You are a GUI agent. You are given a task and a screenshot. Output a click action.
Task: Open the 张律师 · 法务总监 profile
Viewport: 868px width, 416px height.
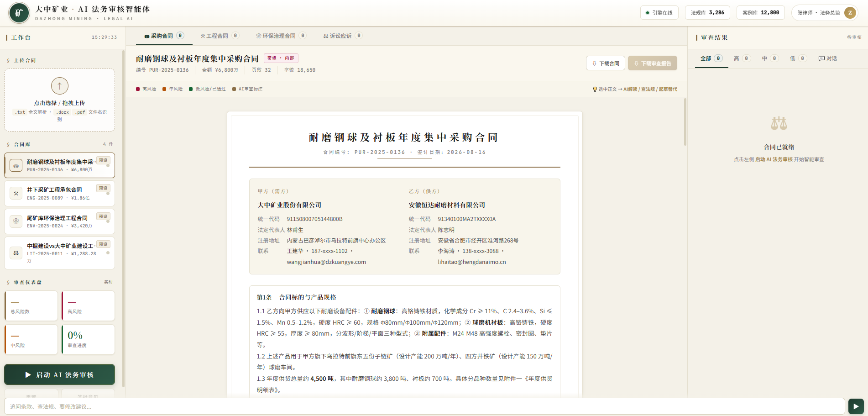point(825,13)
